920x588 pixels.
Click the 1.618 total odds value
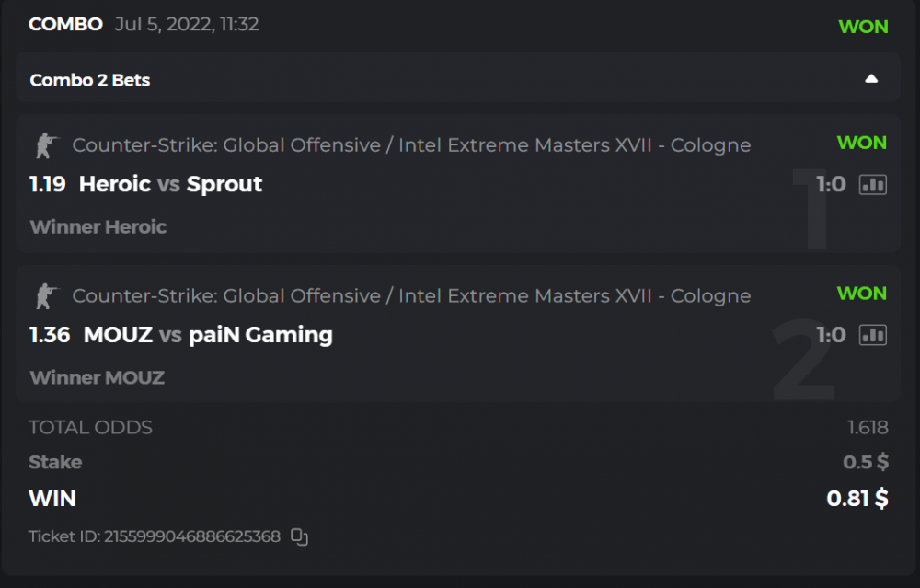[868, 427]
